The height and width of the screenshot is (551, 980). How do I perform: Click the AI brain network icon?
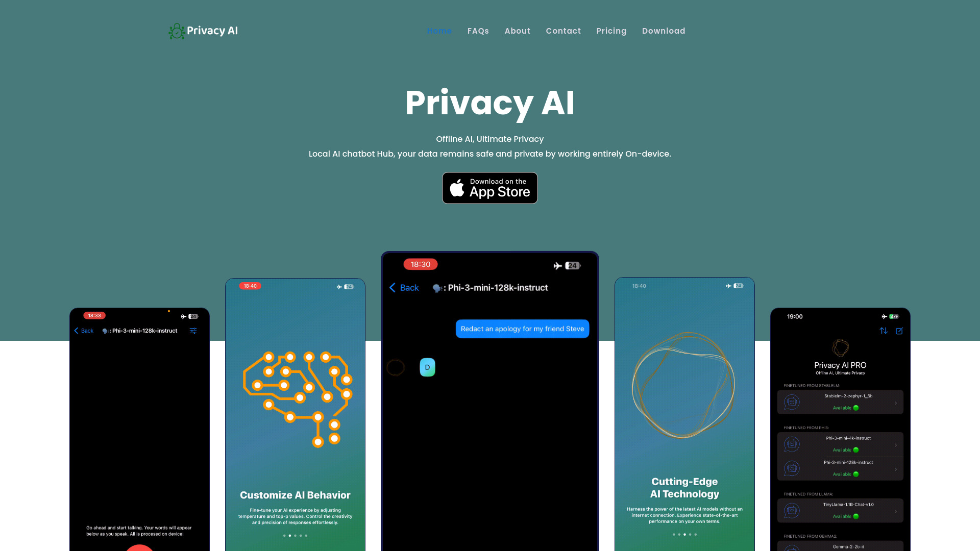(x=296, y=397)
